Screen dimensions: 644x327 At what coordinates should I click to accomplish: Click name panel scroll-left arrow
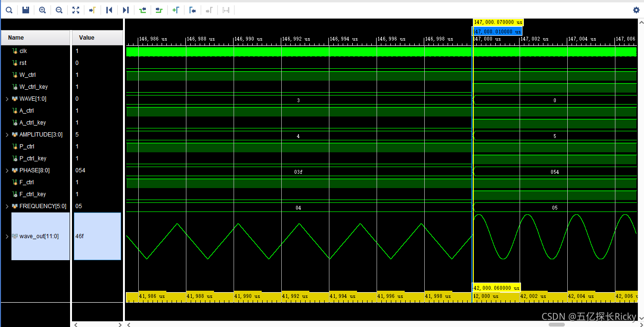tap(75, 325)
